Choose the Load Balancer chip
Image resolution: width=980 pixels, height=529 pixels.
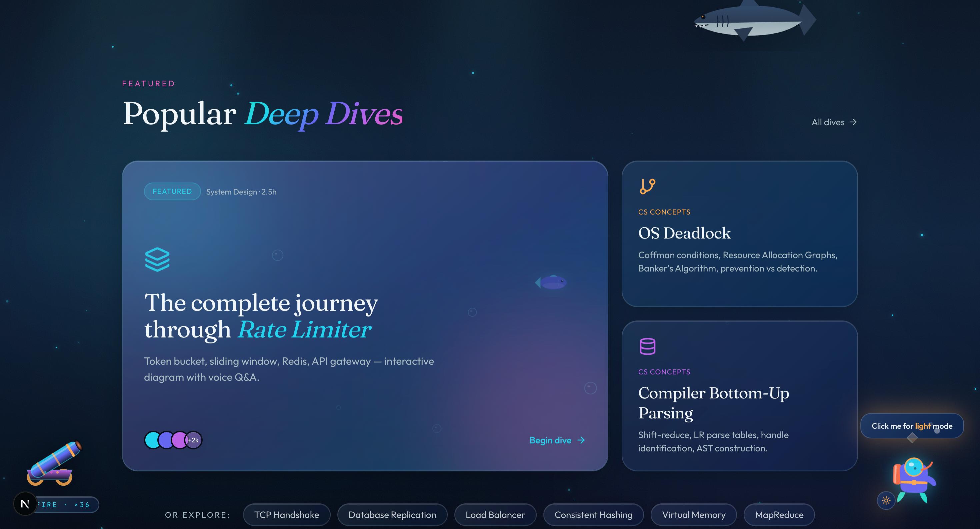pyautogui.click(x=495, y=515)
